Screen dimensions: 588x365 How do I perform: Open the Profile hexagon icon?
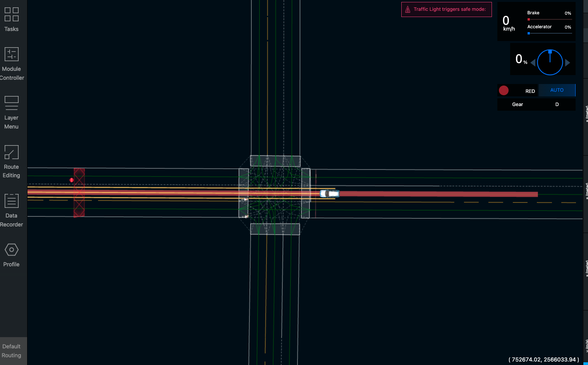[12, 250]
